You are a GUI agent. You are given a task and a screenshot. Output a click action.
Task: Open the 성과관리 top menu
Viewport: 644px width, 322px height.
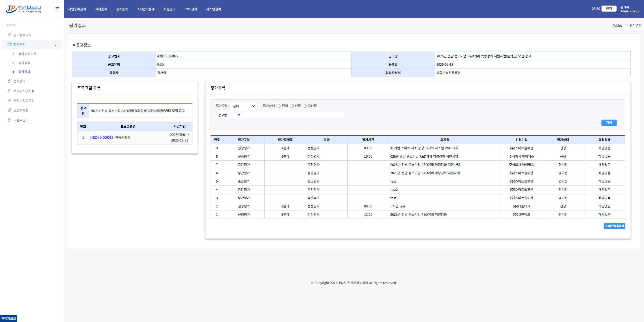click(122, 9)
